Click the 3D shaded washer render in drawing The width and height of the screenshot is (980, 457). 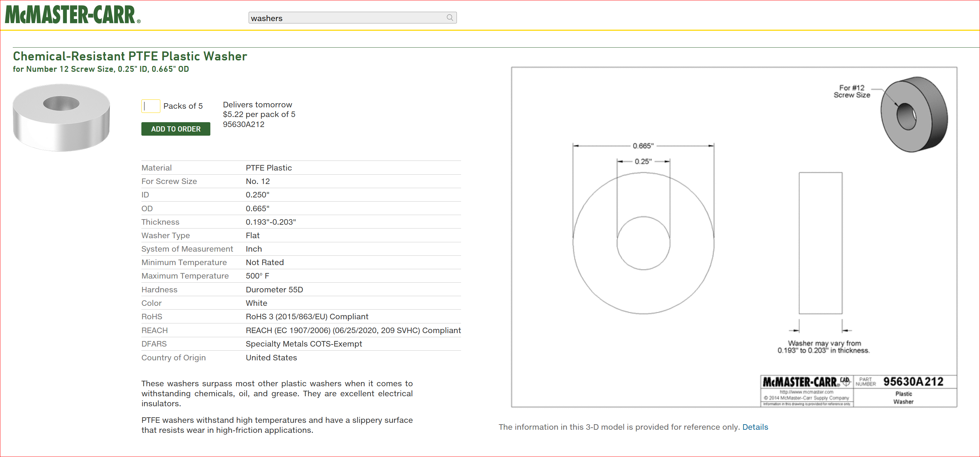(x=914, y=114)
